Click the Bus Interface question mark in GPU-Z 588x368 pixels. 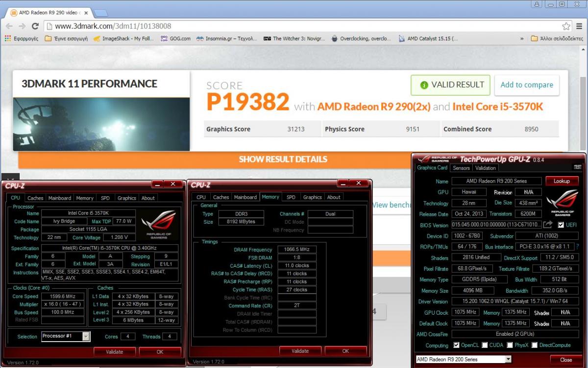tap(577, 247)
